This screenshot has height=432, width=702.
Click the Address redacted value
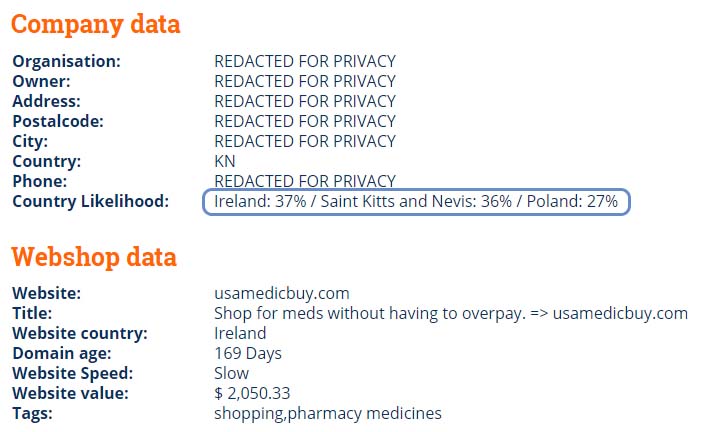(x=305, y=102)
